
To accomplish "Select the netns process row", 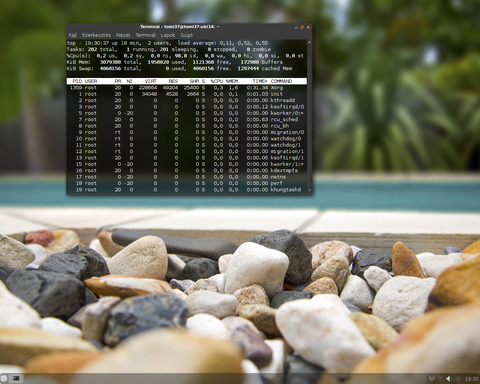I will tap(187, 177).
